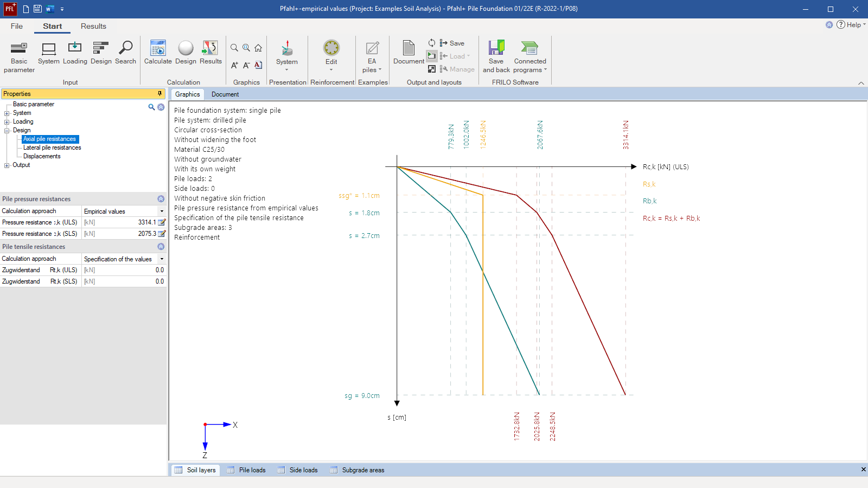This screenshot has width=868, height=488.
Task: Open the File menu
Action: (x=17, y=26)
